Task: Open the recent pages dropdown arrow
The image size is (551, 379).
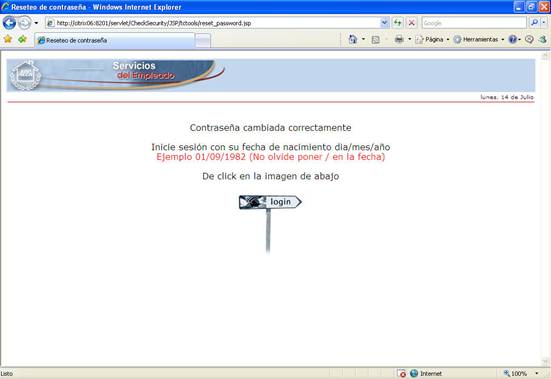Action: [x=36, y=23]
